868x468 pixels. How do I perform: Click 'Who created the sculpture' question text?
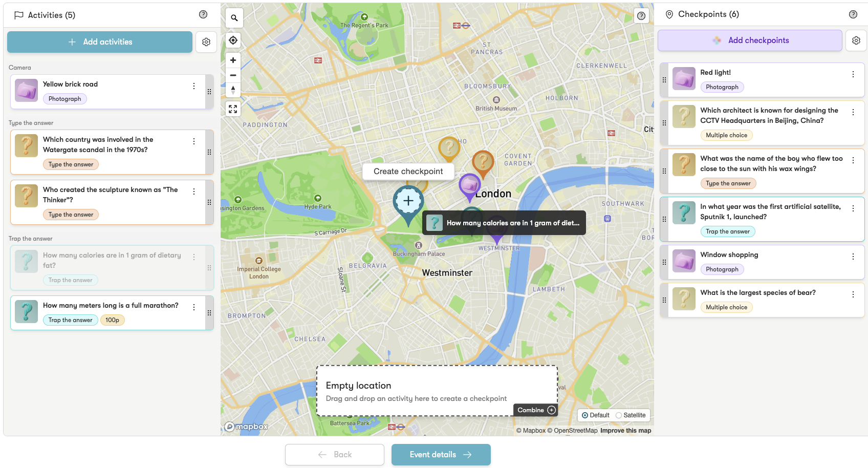(x=111, y=195)
